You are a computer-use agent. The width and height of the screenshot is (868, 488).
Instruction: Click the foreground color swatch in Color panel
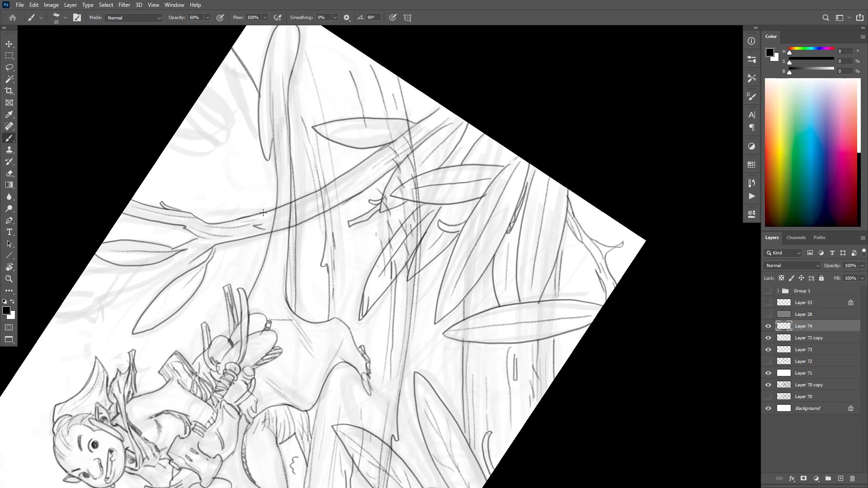[x=769, y=52]
